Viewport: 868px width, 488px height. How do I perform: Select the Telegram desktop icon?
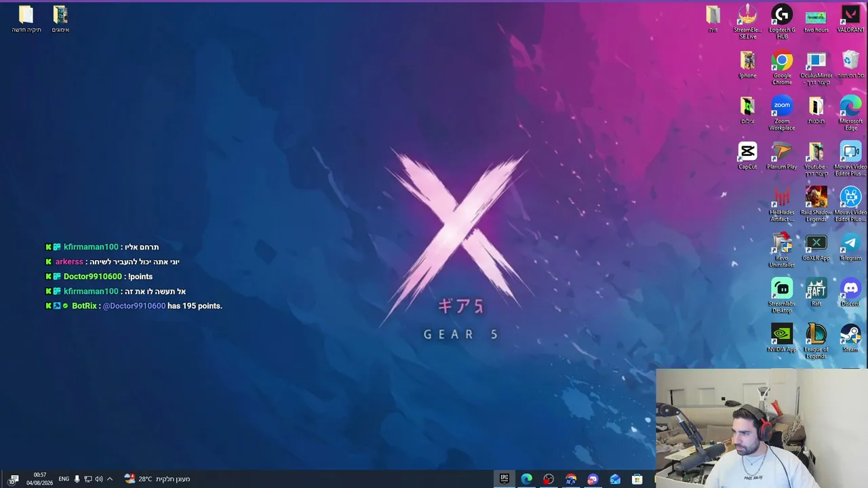(850, 247)
